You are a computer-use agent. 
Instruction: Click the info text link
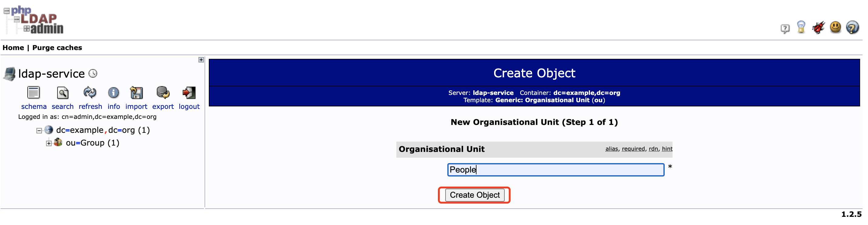click(114, 106)
